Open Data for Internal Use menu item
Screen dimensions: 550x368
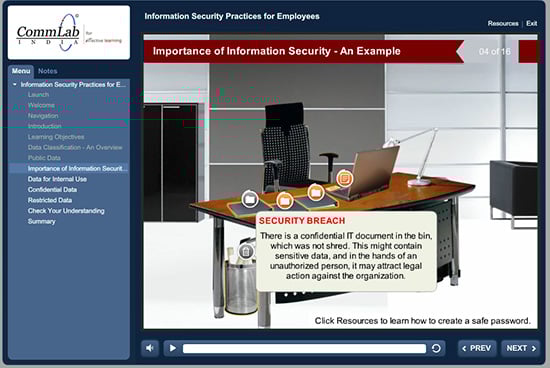[x=57, y=179]
